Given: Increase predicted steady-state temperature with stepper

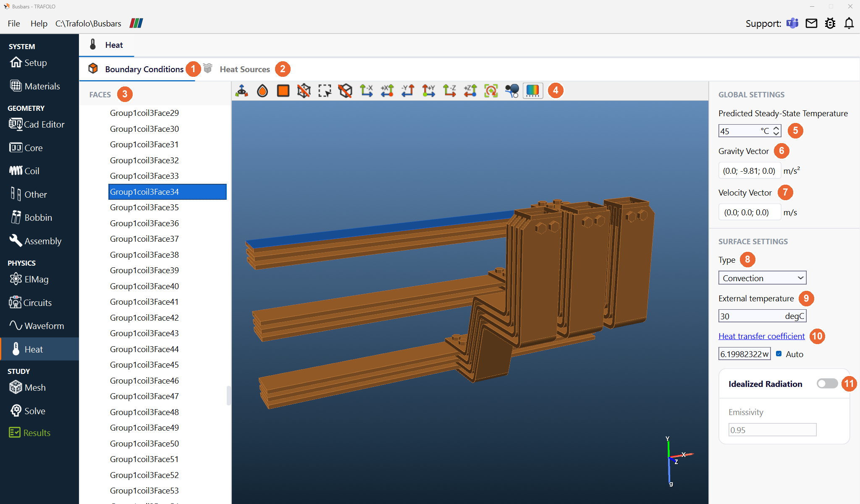Looking at the screenshot, I should click(776, 128).
